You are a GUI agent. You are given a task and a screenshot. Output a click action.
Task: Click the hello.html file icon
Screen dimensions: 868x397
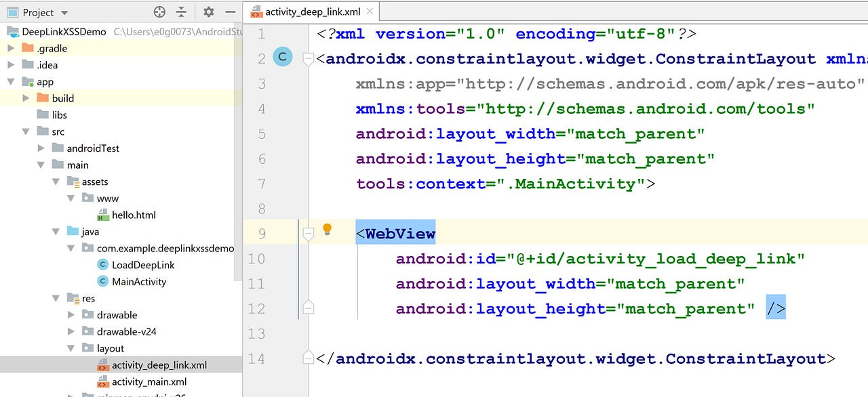point(104,215)
